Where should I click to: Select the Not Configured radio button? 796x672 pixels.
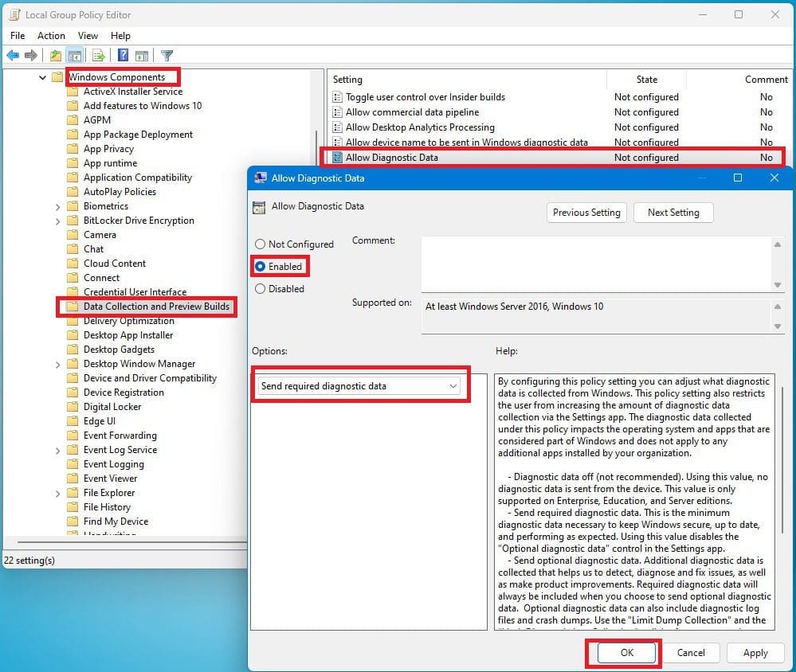pyautogui.click(x=261, y=244)
